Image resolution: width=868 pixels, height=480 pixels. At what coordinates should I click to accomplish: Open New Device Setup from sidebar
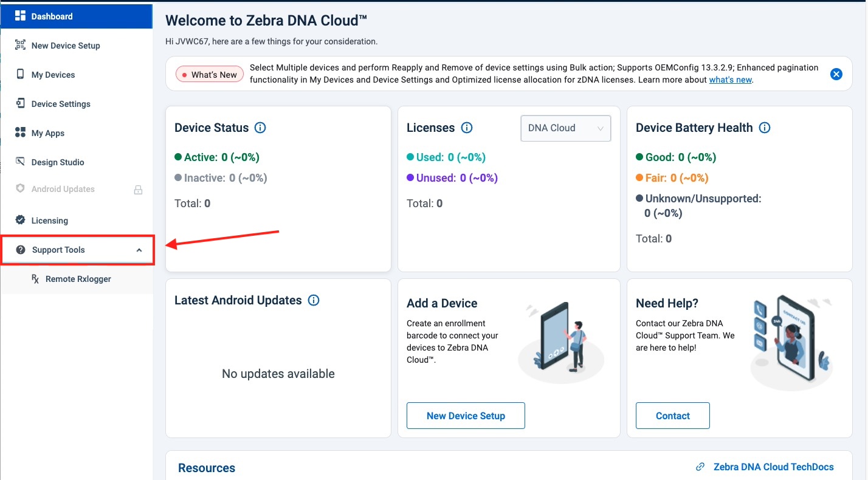click(x=66, y=46)
